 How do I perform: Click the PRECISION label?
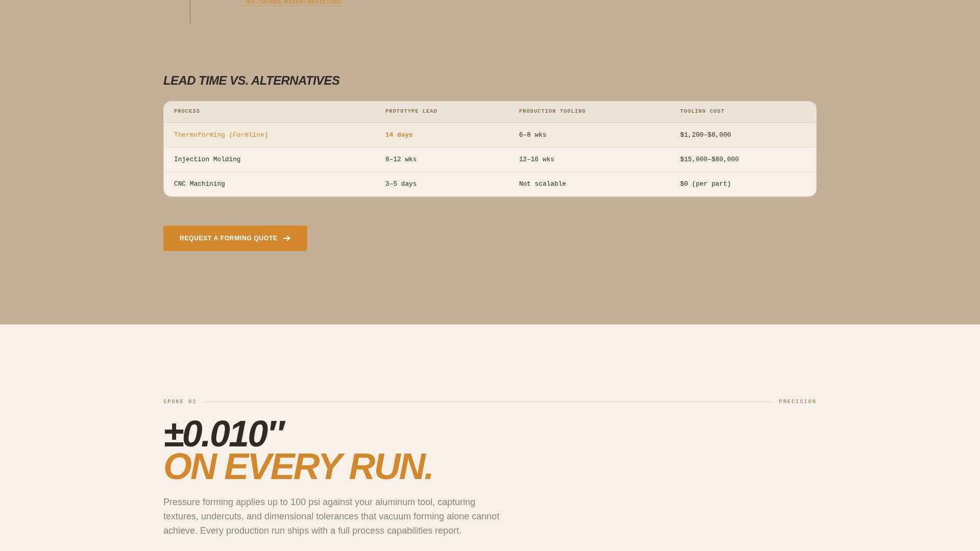coord(797,402)
